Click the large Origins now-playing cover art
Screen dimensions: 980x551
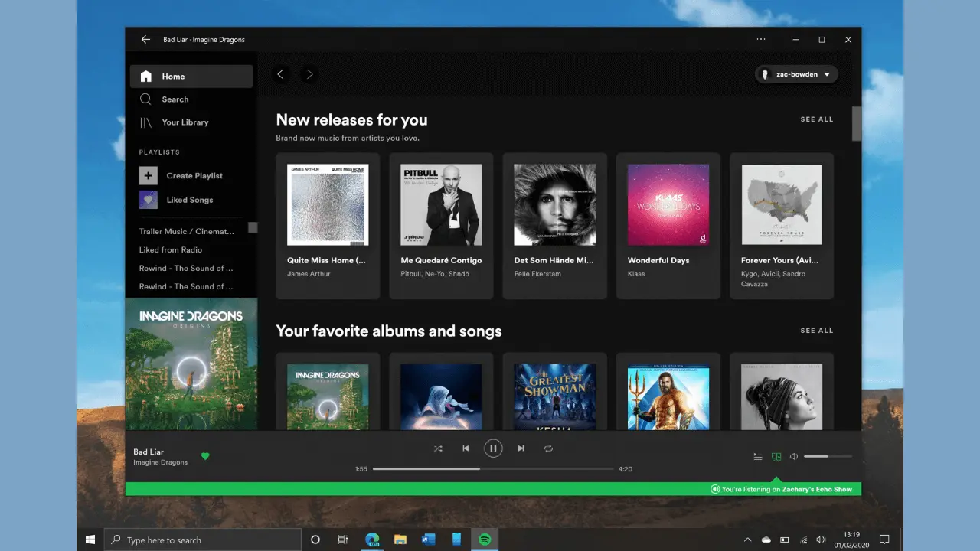pos(191,364)
